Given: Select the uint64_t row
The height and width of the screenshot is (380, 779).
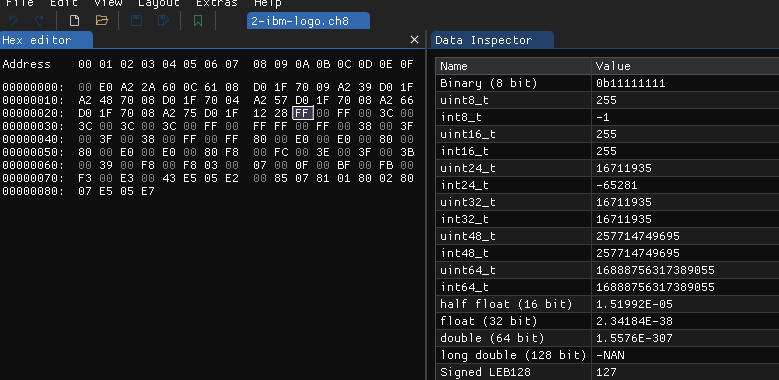Looking at the screenshot, I should pos(608,270).
